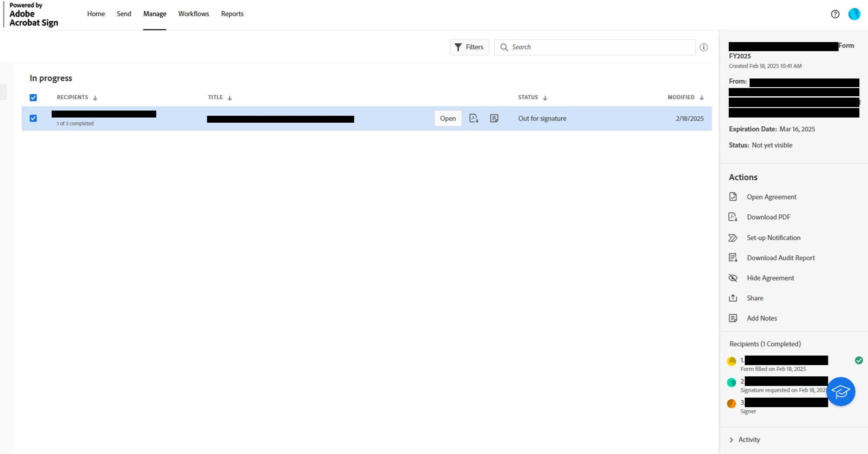Click the '1 of 3 completed' text

(x=75, y=124)
